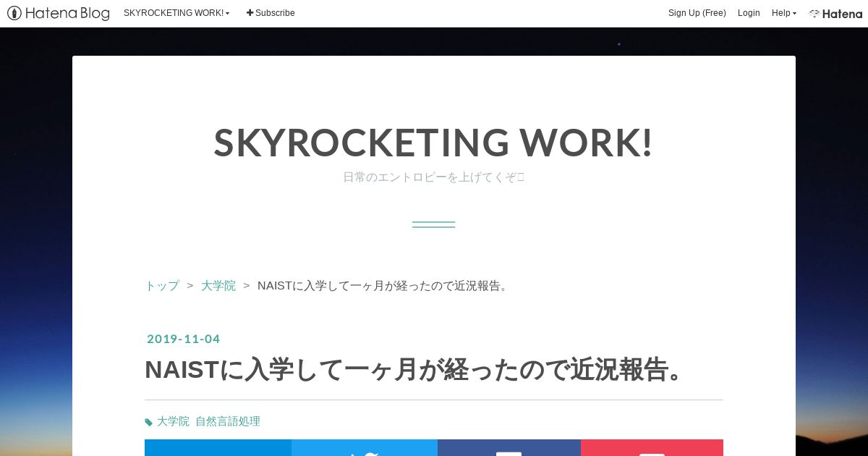Viewport: 868px width, 456px height.
Task: Go to the SKYROCKETING WORK! blog title
Action: [433, 143]
